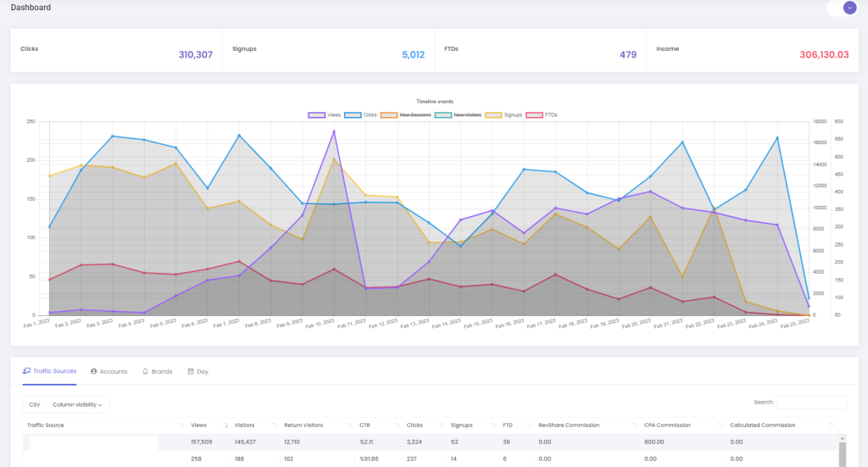Image resolution: width=868 pixels, height=467 pixels.
Task: Click the sort arrows beside Views header
Action: [225, 425]
